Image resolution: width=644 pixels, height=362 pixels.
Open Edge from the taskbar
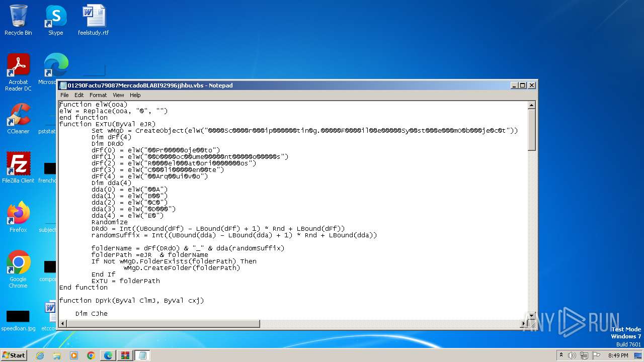108,355
